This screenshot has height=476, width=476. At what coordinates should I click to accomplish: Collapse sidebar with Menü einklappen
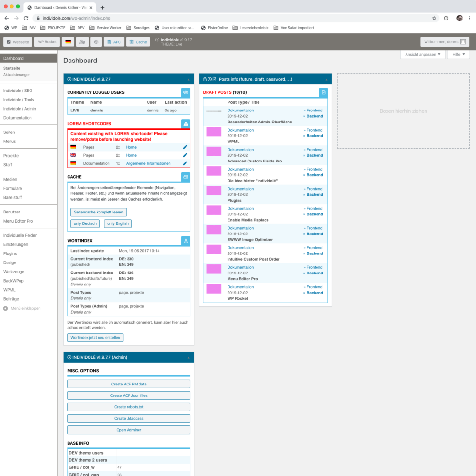(x=22, y=308)
